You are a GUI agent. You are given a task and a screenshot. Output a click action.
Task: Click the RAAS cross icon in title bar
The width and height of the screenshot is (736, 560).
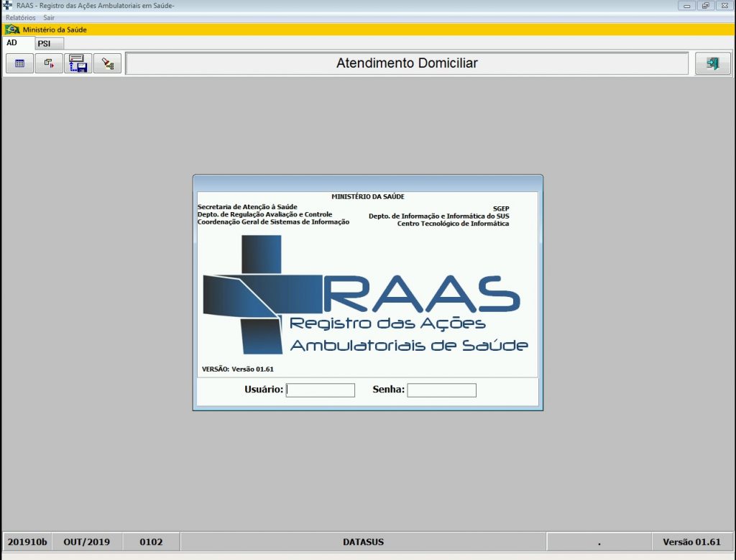(7, 6)
